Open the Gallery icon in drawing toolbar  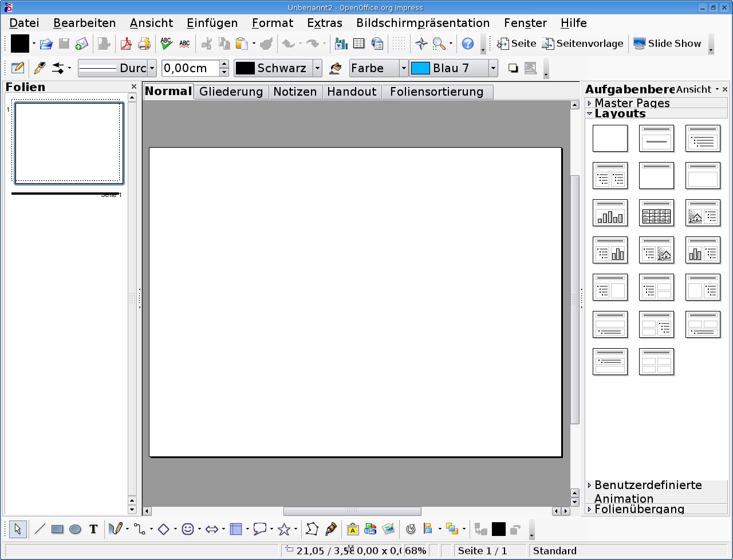pyautogui.click(x=388, y=530)
